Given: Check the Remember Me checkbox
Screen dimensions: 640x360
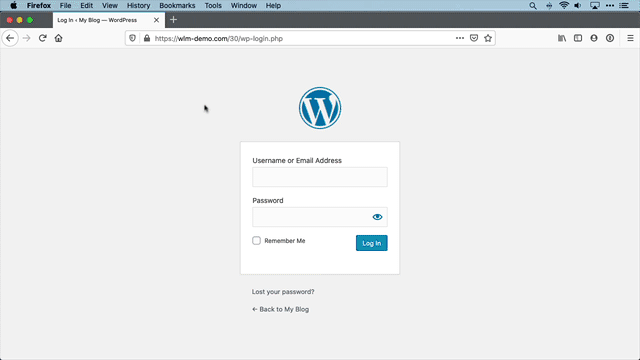Looking at the screenshot, I should pyautogui.click(x=256, y=240).
